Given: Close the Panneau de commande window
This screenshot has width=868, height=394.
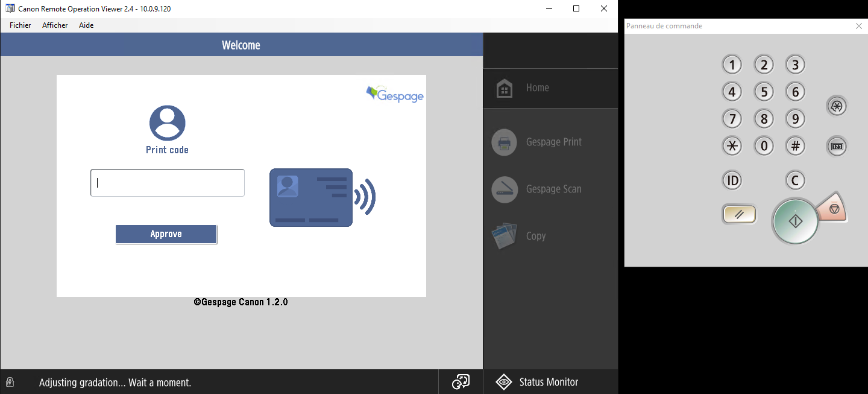Looking at the screenshot, I should pyautogui.click(x=859, y=26).
